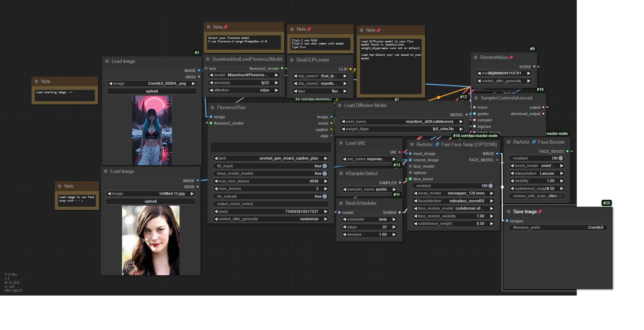Collapse the ReActor Face Booster node title dot
This screenshot has width=644, height=330.
pos(509,142)
